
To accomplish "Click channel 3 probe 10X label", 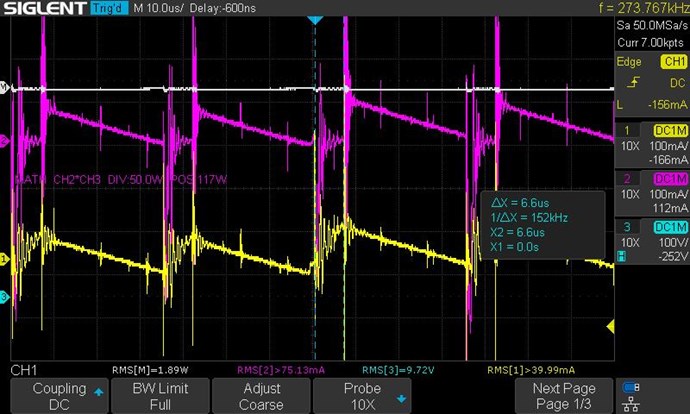I will tap(630, 242).
